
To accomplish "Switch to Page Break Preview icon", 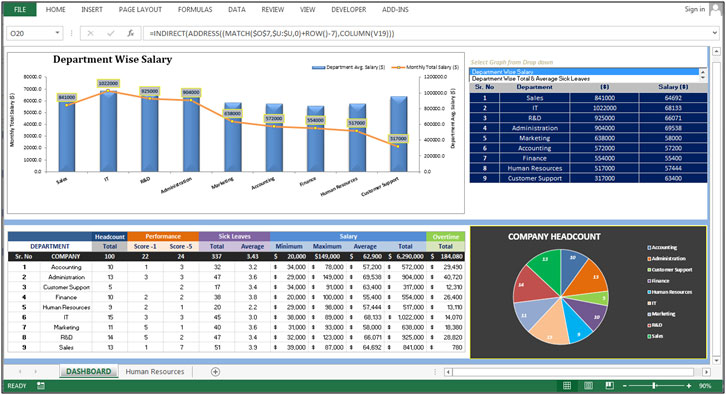I will pos(609,386).
